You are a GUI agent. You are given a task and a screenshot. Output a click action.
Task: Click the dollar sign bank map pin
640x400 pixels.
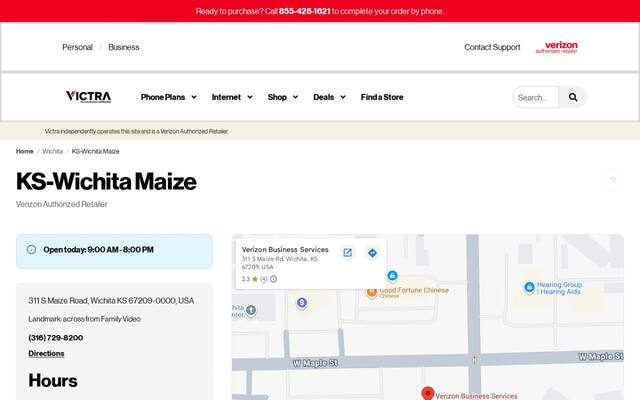302,303
